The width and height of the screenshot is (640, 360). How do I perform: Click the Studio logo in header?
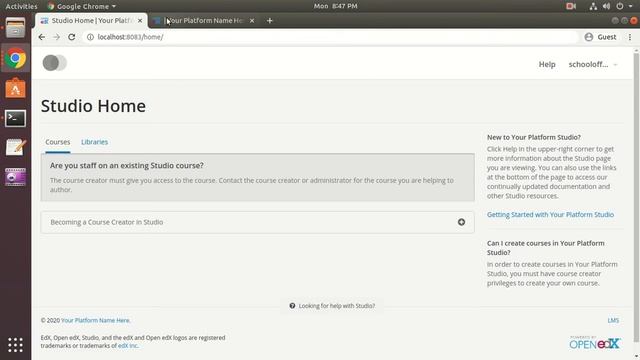click(55, 63)
